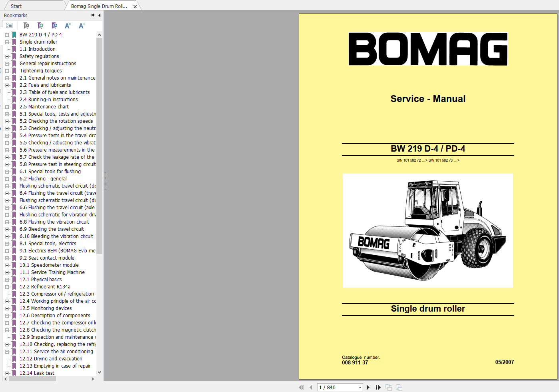Image resolution: width=559 pixels, height=392 pixels.
Task: Open 10.1 Speedometer module bookmark
Action: point(49,265)
